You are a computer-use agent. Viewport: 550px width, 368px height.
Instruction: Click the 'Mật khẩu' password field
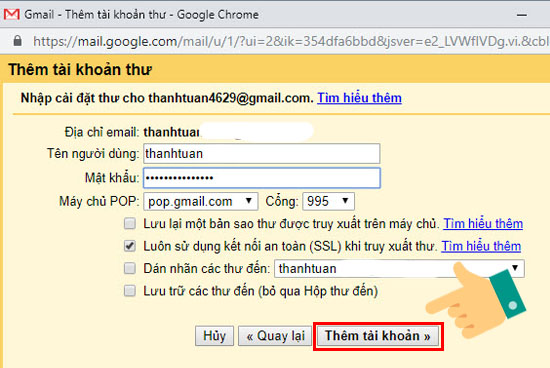(262, 178)
